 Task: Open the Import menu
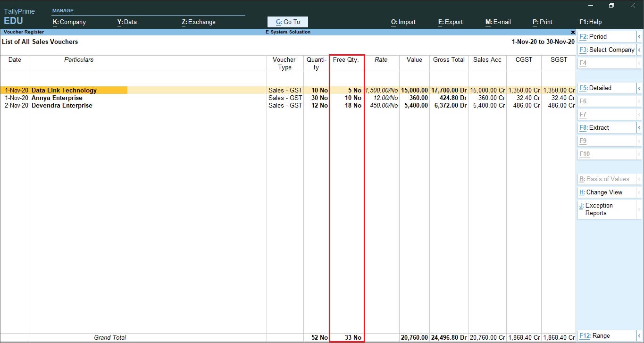click(x=403, y=22)
